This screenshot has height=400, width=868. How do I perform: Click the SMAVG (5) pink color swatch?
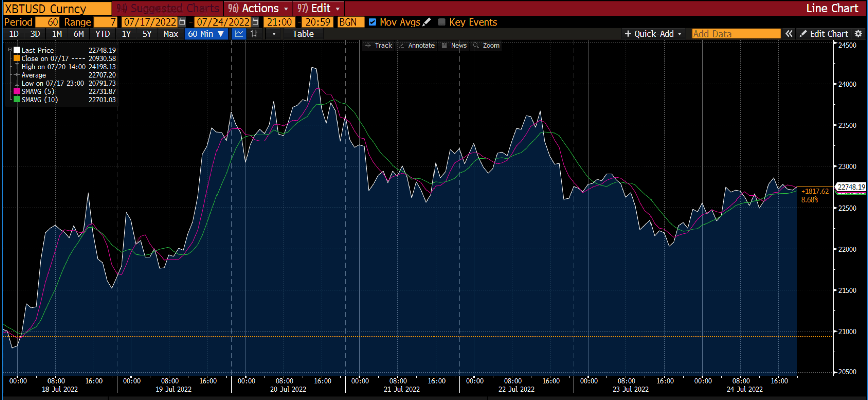click(17, 92)
